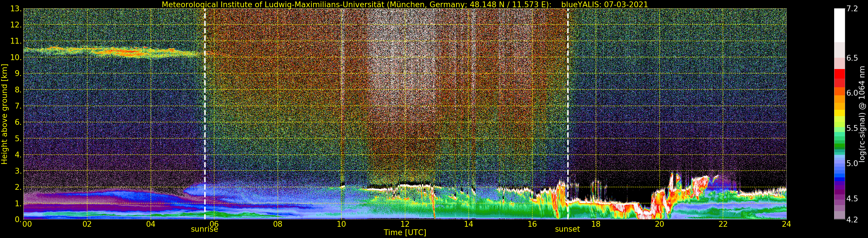Image resolution: width=868 pixels, height=238 pixels.
Task: Click the '4.2' colorbar tick value
Action: (852, 220)
